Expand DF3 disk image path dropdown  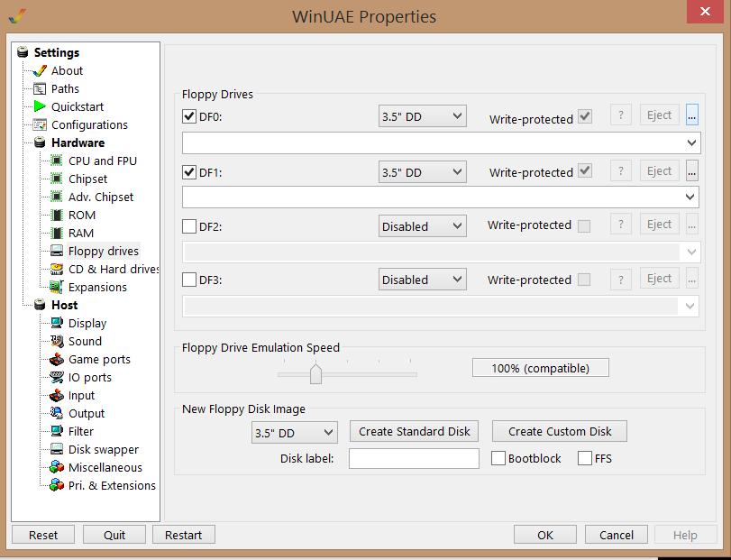pos(690,307)
